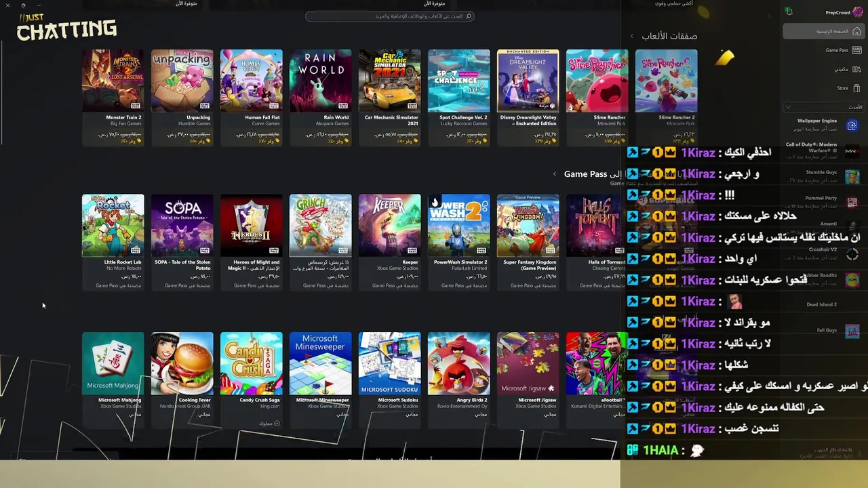Open the notifications bell icon
The image size is (868, 488).
(x=789, y=12)
